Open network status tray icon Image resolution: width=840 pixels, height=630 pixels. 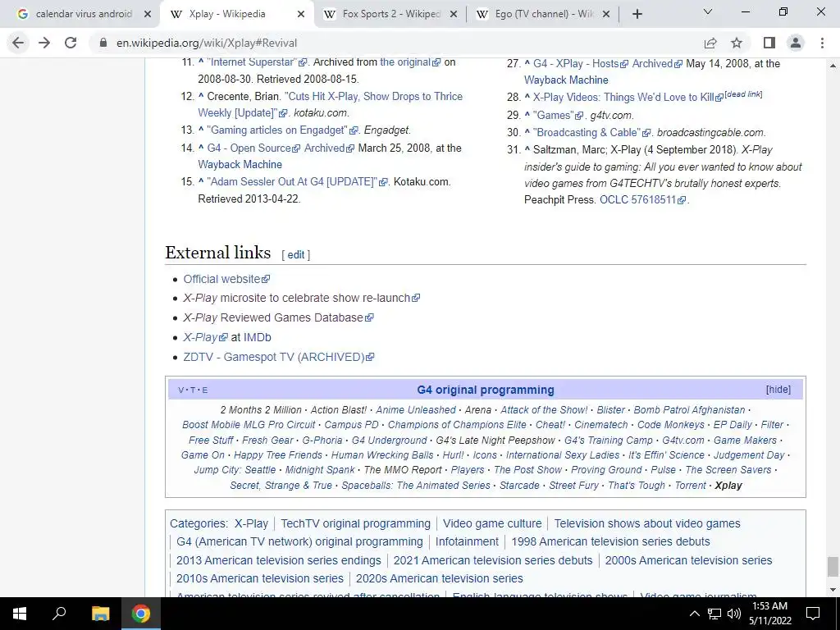point(714,614)
